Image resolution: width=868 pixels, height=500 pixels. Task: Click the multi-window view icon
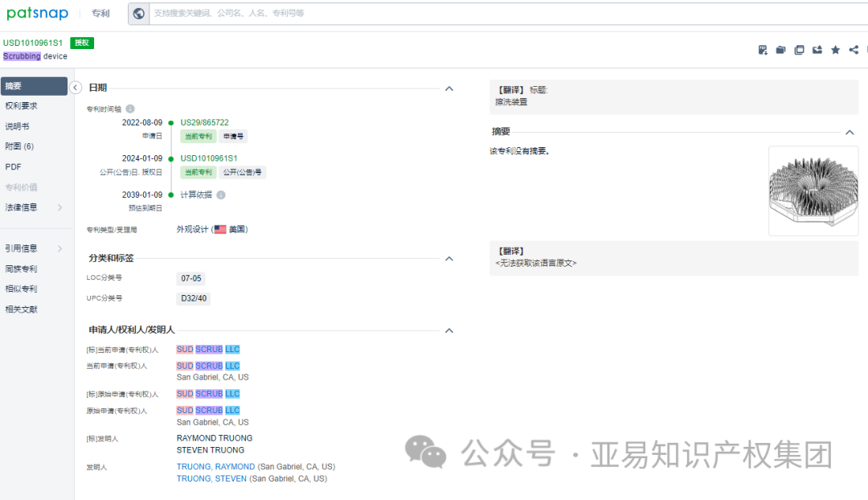click(799, 49)
